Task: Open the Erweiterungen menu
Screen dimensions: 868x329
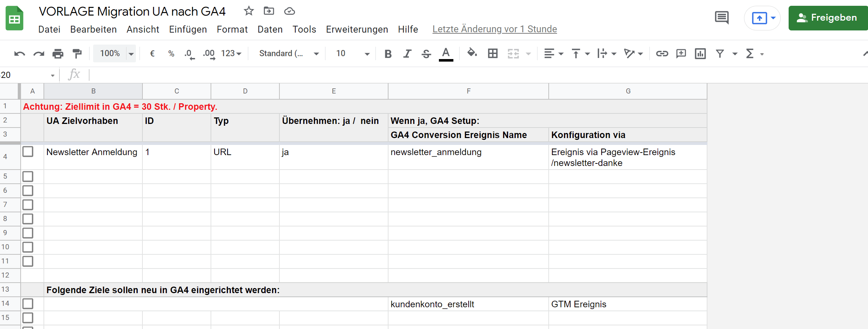Action: click(x=357, y=29)
